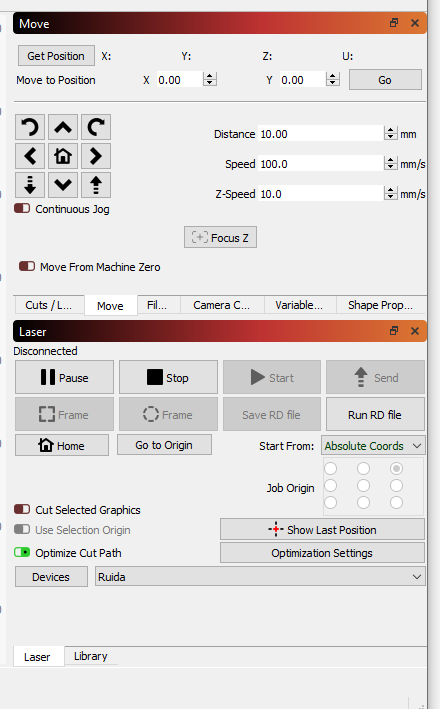Click the Optimization Settings button
This screenshot has height=709, width=440.
[x=322, y=553]
